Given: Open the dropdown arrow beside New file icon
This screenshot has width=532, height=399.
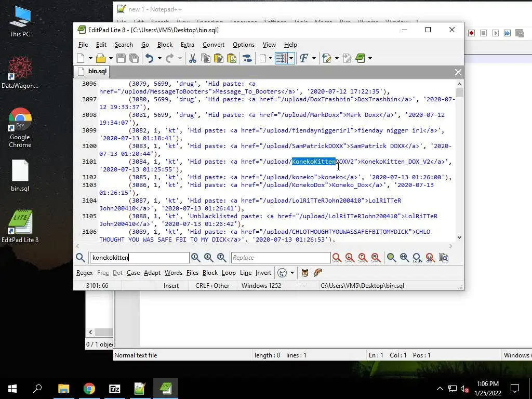Looking at the screenshot, I should tap(90, 58).
